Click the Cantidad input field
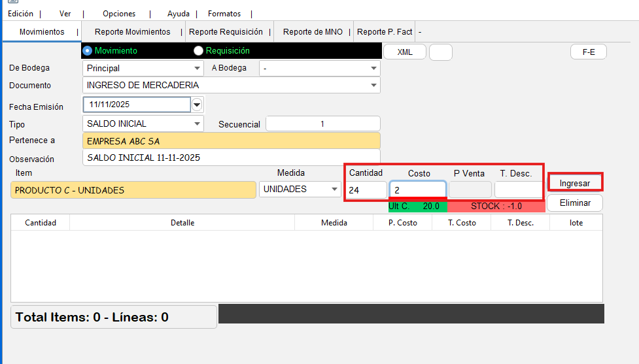This screenshot has height=364, width=639. pyautogui.click(x=367, y=190)
